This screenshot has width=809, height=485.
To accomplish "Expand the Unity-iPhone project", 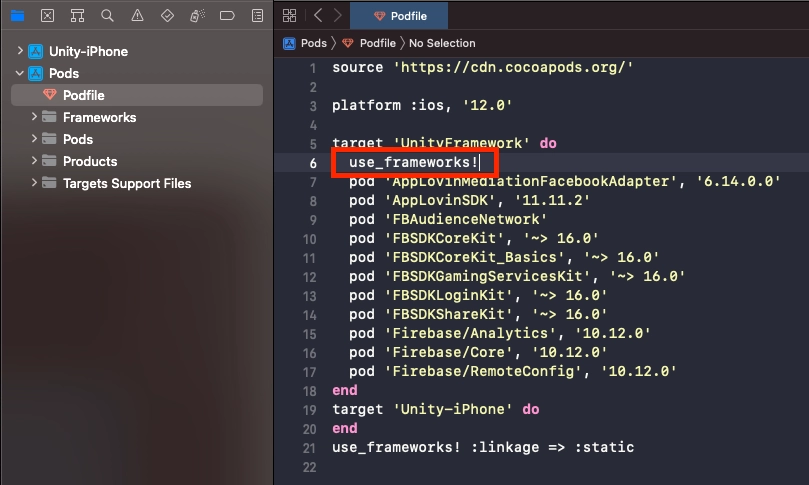I will tap(20, 51).
